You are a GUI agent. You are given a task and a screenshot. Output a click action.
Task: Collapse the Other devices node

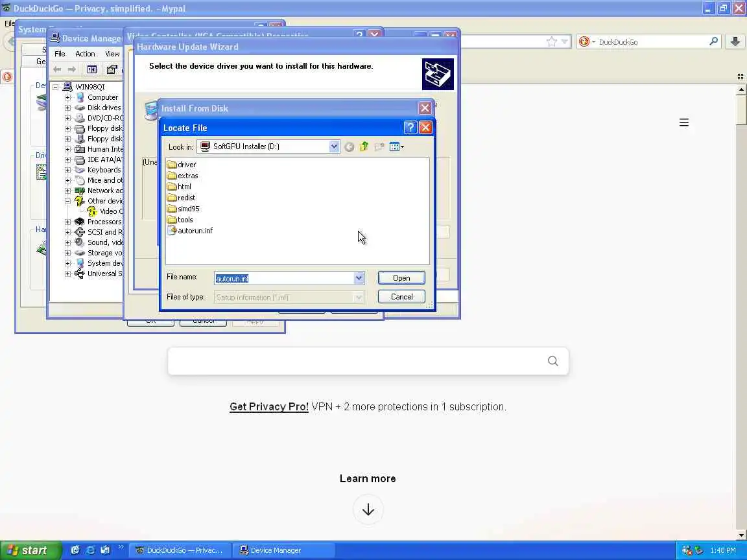(67, 201)
